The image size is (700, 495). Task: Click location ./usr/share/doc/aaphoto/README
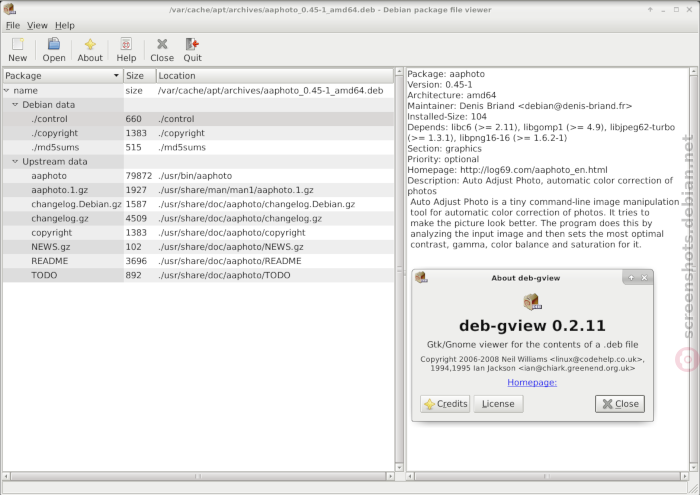[x=229, y=261]
